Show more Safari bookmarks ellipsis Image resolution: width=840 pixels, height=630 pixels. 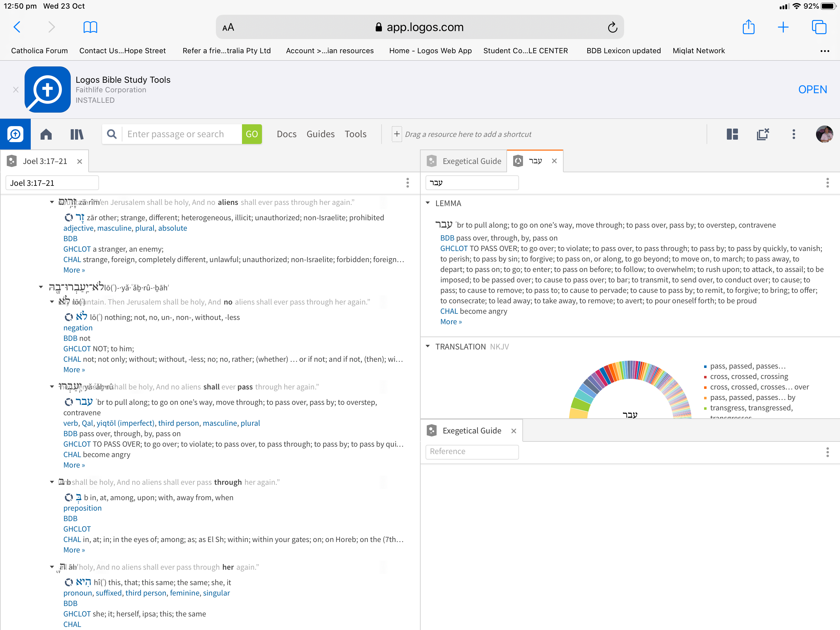(x=824, y=51)
